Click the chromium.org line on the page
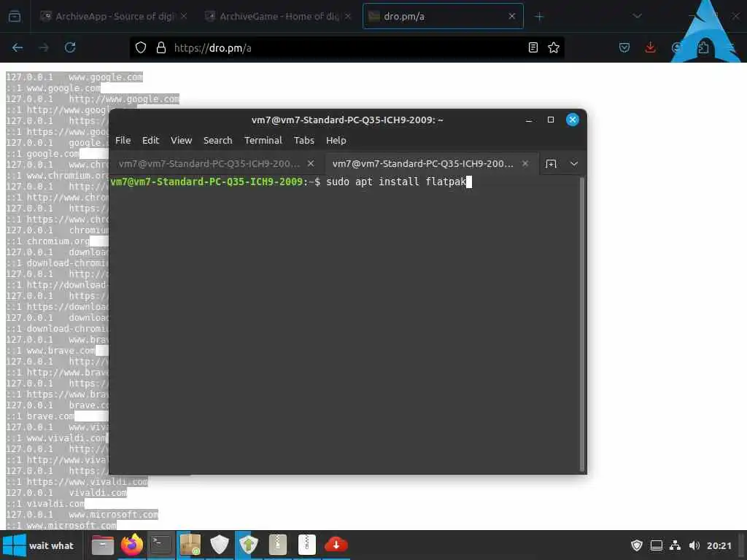 tap(47, 241)
